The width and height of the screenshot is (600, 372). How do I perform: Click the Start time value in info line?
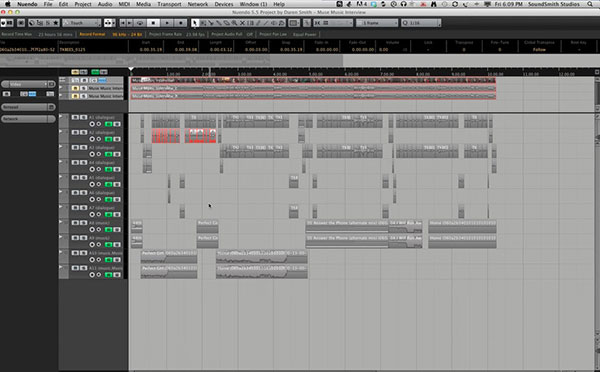151,50
